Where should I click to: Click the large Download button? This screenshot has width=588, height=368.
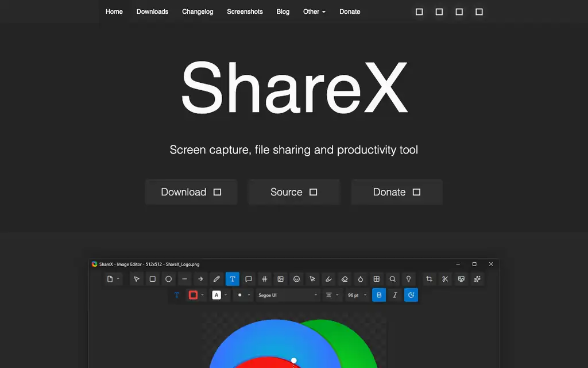point(191,192)
